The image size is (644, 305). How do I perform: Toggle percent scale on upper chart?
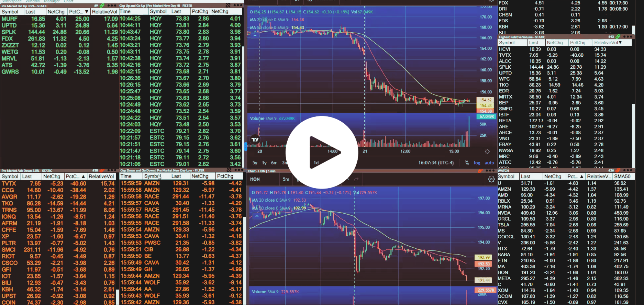tap(467, 163)
